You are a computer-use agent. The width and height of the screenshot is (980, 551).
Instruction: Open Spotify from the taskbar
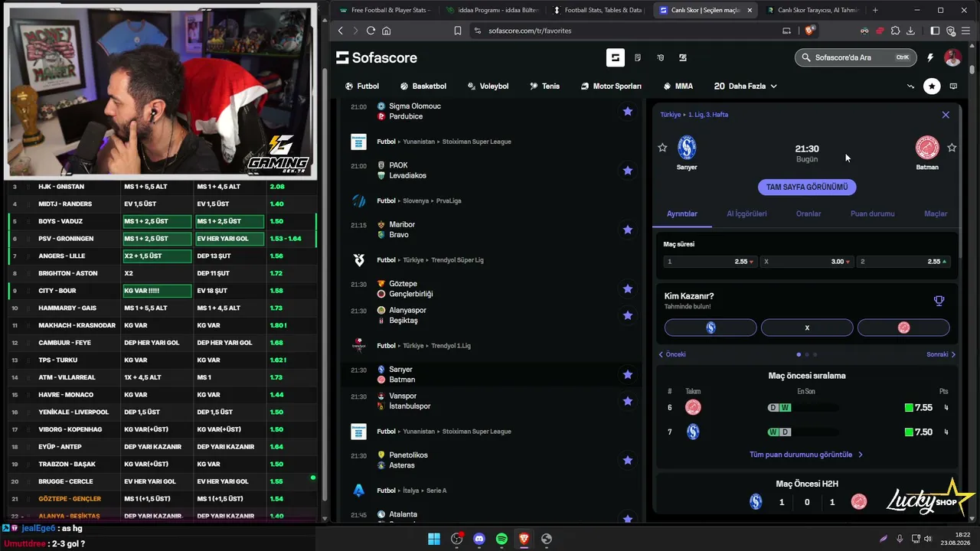click(x=501, y=539)
